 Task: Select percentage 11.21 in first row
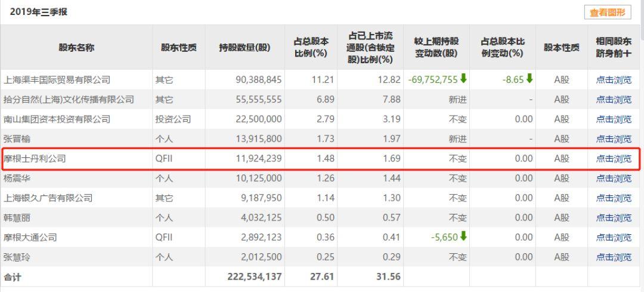pos(324,80)
